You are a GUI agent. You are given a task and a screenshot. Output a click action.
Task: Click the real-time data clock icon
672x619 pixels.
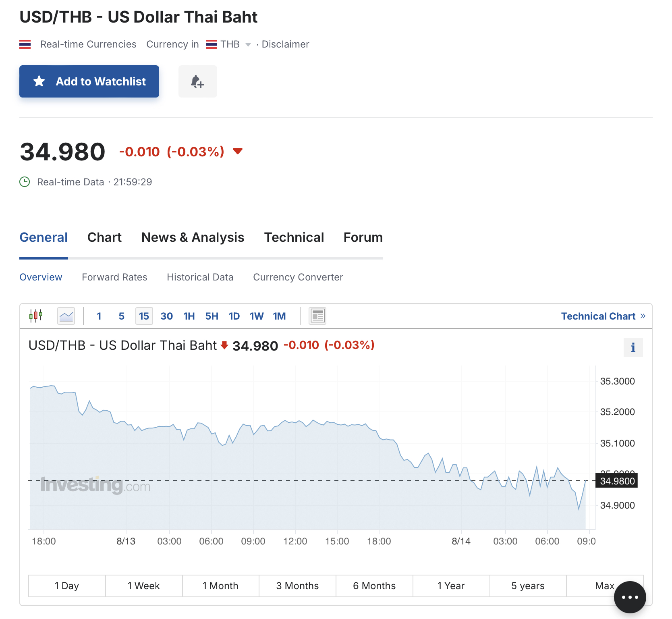click(x=25, y=182)
